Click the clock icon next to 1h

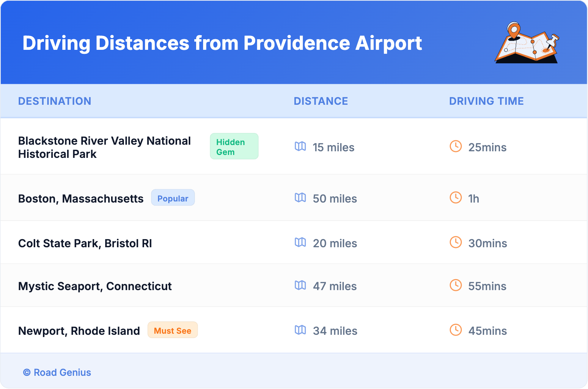(x=456, y=198)
